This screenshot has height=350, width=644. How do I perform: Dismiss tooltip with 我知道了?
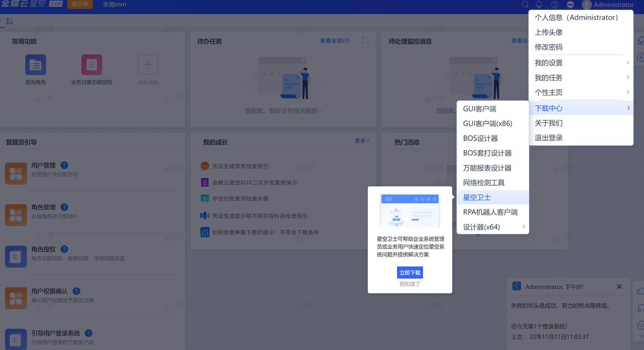(x=410, y=284)
